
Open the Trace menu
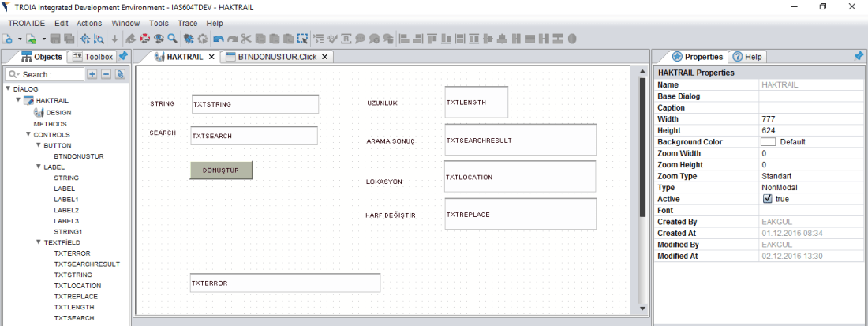[x=187, y=24]
